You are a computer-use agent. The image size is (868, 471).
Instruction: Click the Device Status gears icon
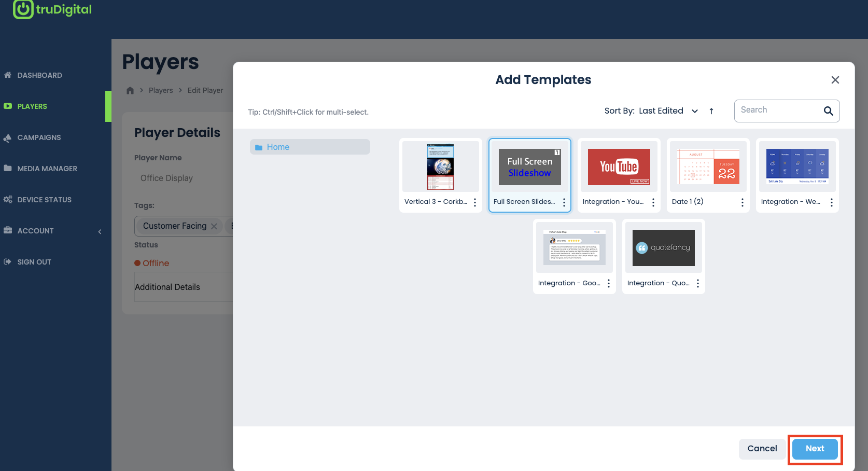point(8,200)
